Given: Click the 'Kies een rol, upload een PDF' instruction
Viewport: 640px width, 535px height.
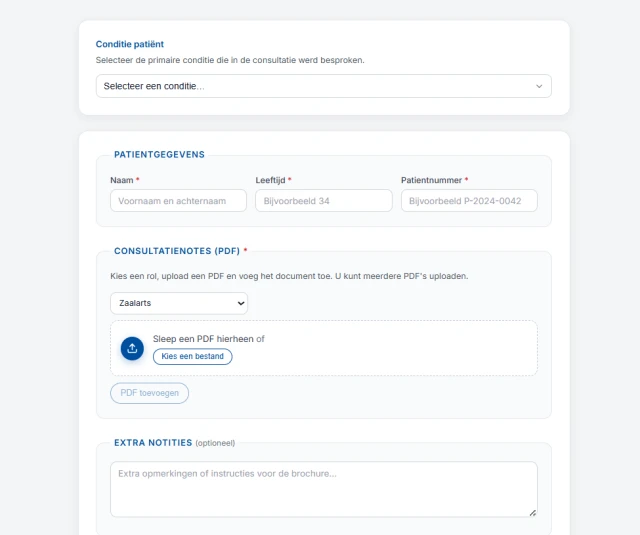Looking at the screenshot, I should (289, 276).
